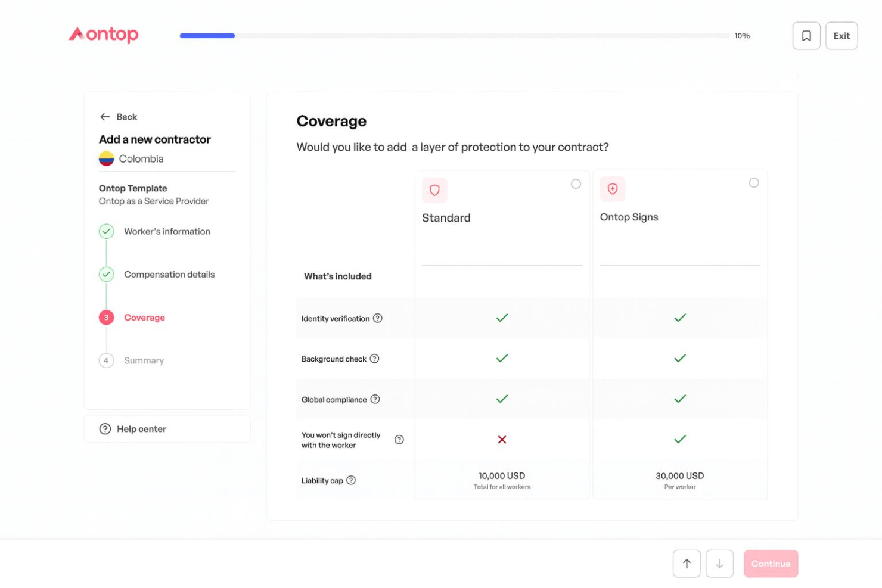Image resolution: width=882 pixels, height=588 pixels.
Task: Show Global compliance help tooltip icon
Action: [x=375, y=399]
